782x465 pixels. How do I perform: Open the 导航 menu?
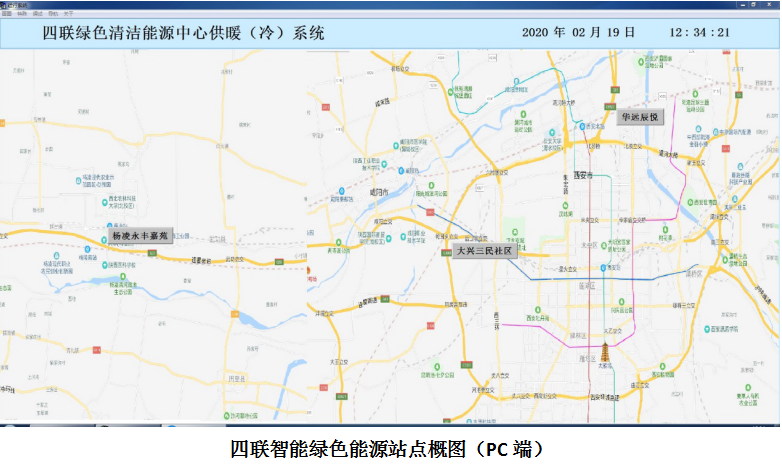point(52,14)
